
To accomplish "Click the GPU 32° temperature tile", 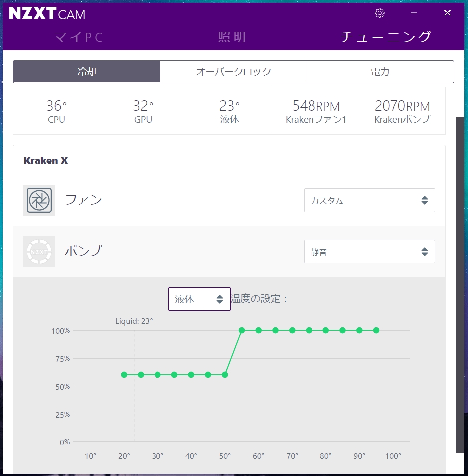I will pyautogui.click(x=143, y=111).
